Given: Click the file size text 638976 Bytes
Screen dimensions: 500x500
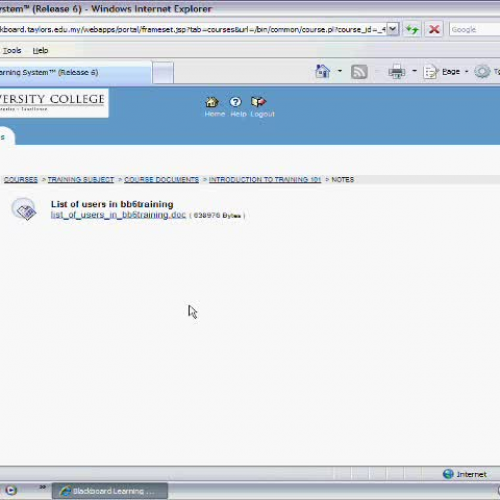Looking at the screenshot, I should click(217, 216).
